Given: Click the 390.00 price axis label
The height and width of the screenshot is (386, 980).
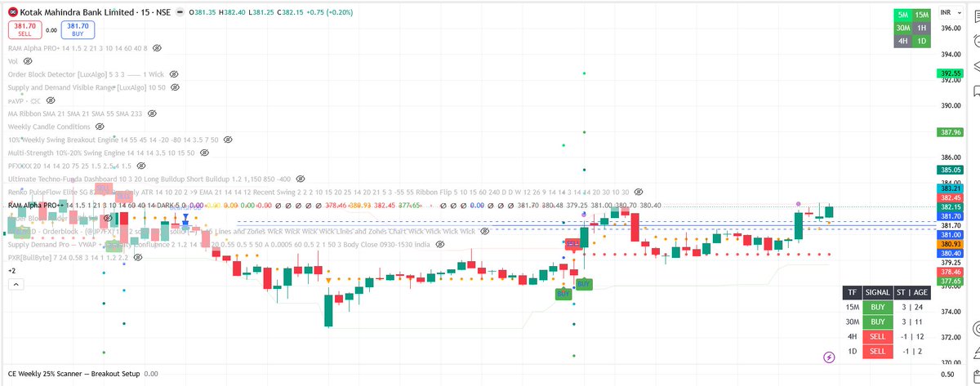Looking at the screenshot, I should [951, 106].
